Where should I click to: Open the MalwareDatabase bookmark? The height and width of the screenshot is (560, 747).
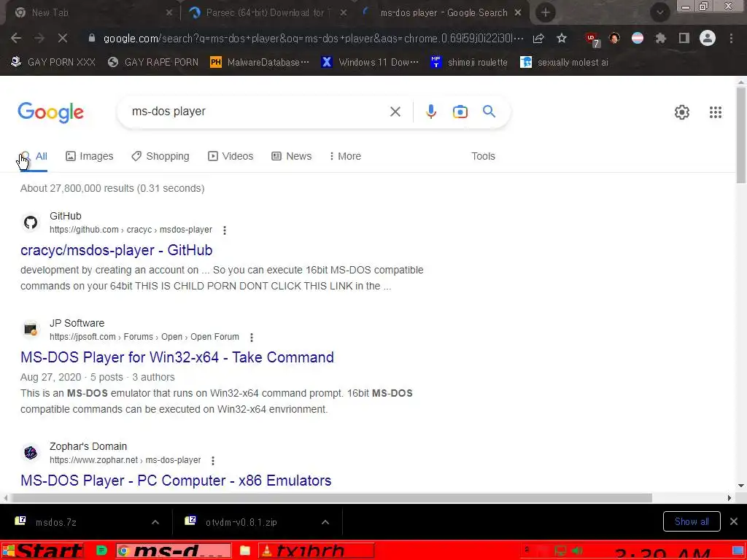[260, 62]
